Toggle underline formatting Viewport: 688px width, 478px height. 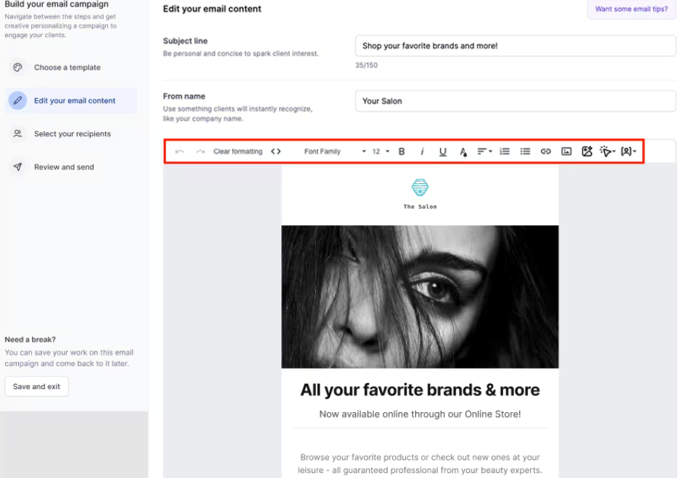[x=443, y=152]
